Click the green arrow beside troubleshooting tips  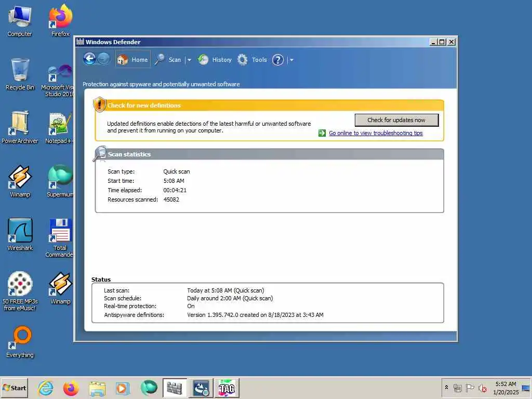pyautogui.click(x=322, y=133)
